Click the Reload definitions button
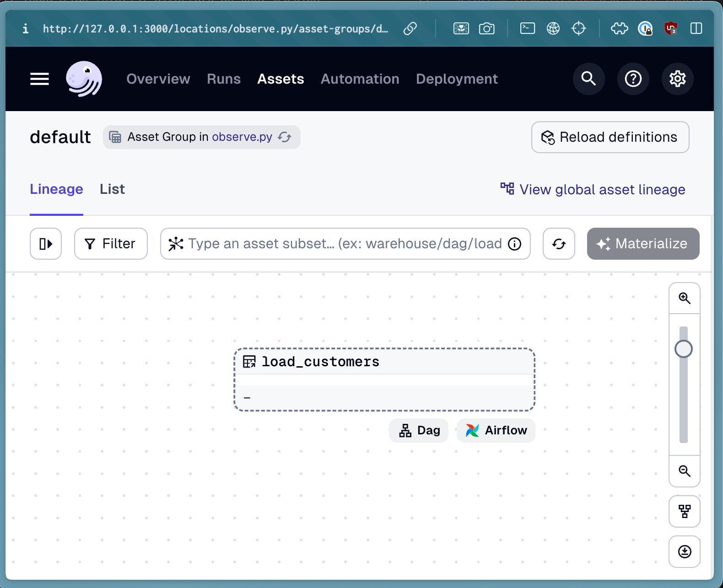The image size is (723, 588). (x=610, y=137)
